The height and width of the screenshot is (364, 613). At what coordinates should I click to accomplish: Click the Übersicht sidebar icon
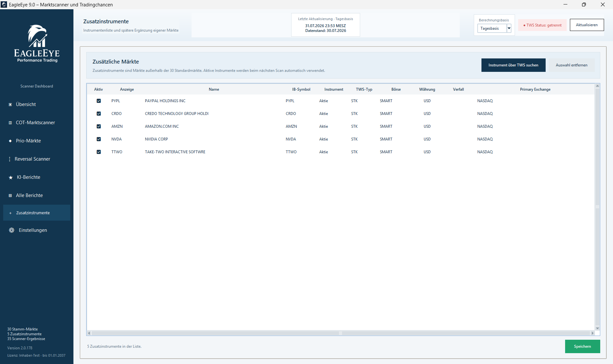[10, 104]
